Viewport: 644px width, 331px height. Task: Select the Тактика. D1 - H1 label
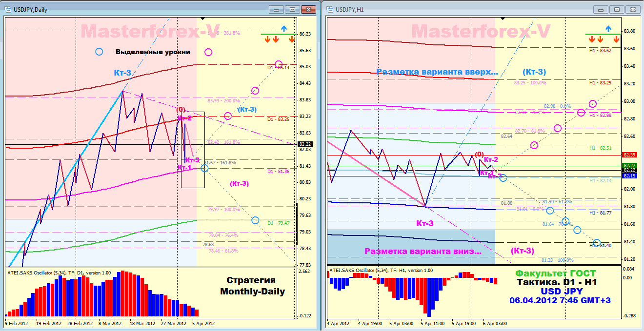coord(556,282)
